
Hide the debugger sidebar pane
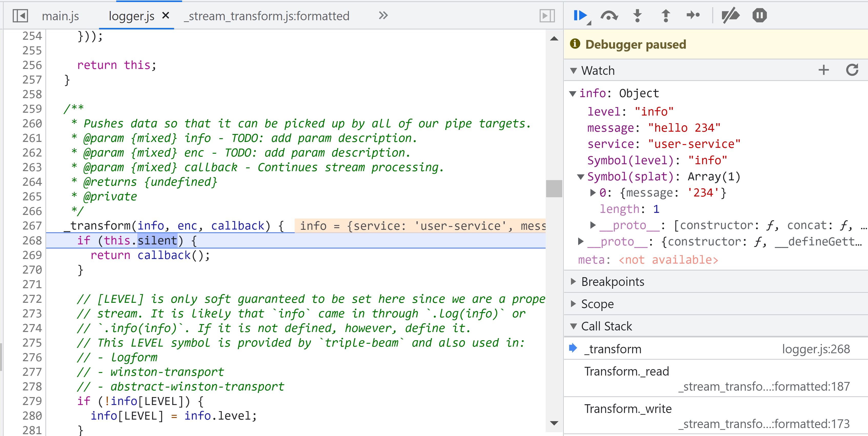(x=547, y=16)
